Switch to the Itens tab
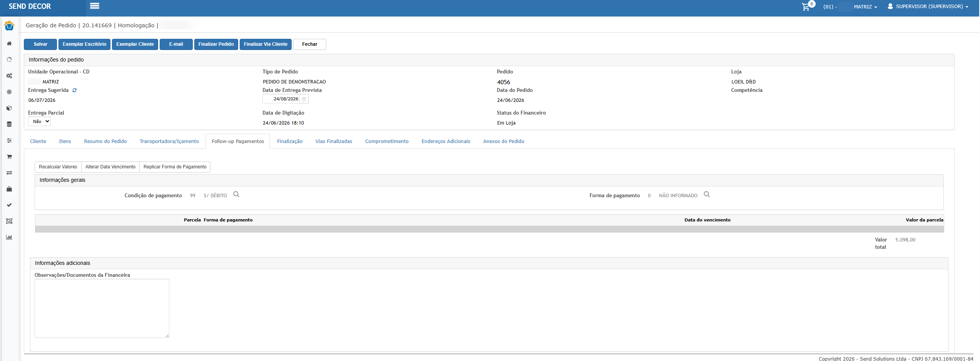 pos(65,141)
